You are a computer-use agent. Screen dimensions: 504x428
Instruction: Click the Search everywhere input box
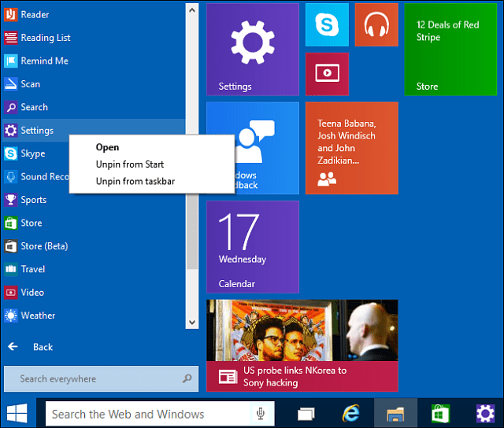point(102,379)
